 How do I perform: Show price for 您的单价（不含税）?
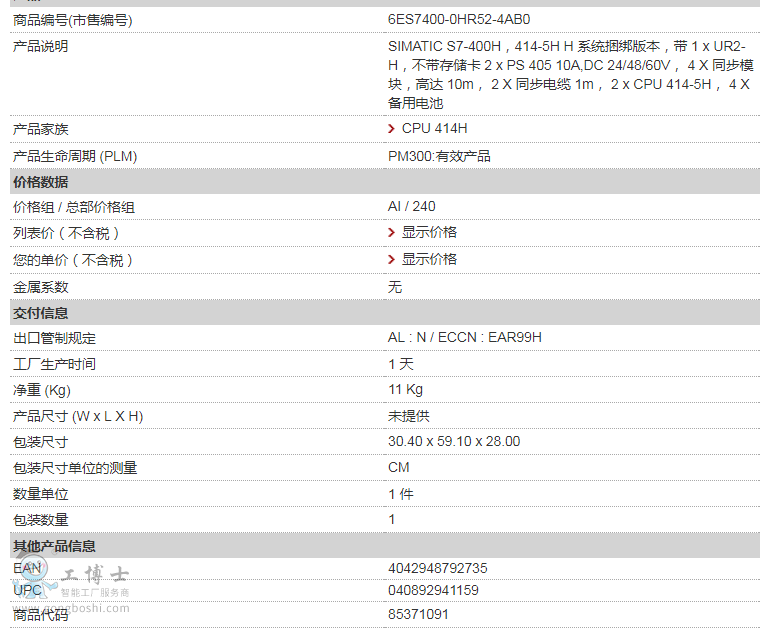coord(429,259)
